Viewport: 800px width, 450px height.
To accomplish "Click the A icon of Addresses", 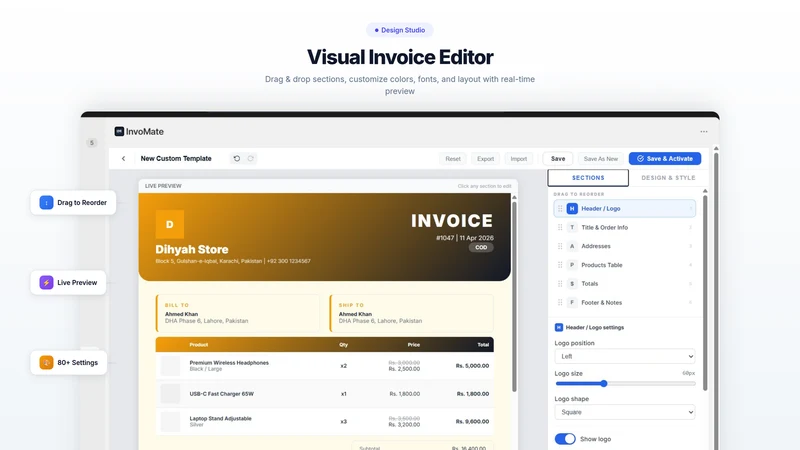I will pyautogui.click(x=572, y=246).
